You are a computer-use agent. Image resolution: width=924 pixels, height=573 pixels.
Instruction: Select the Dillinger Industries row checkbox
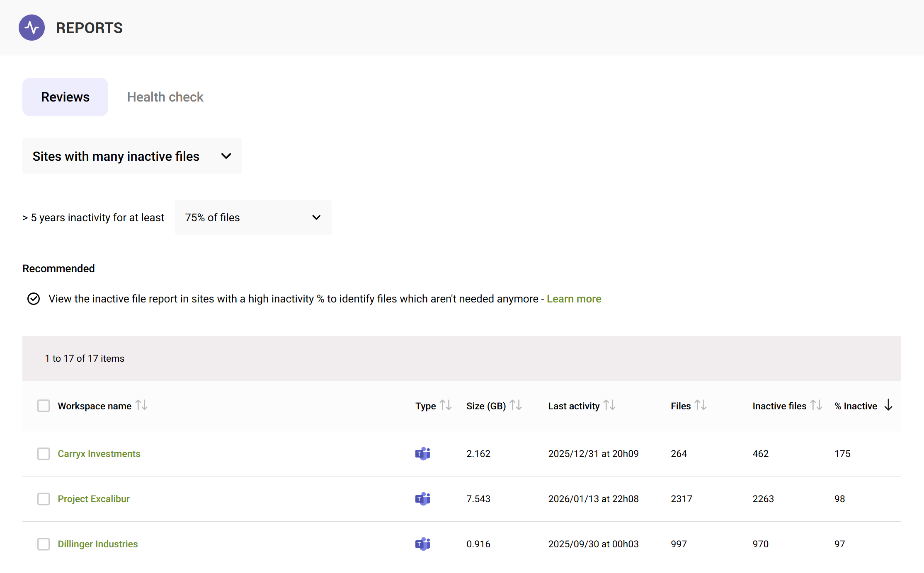(x=44, y=544)
